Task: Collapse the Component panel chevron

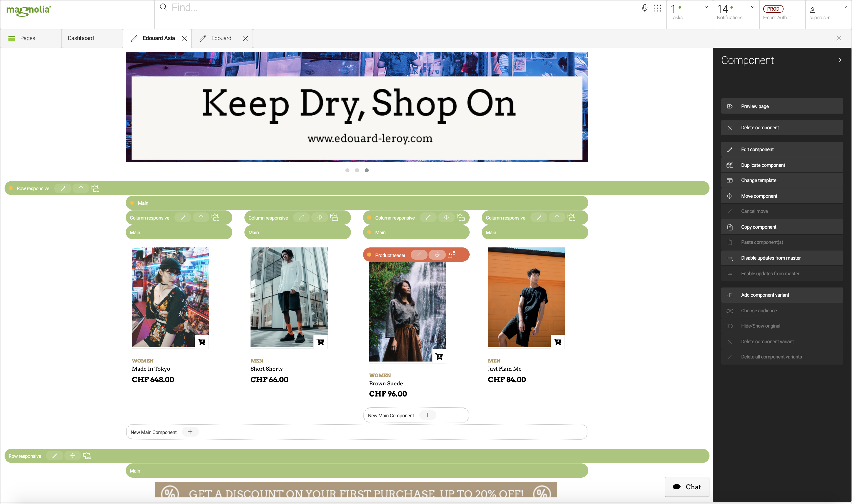Action: coord(840,60)
